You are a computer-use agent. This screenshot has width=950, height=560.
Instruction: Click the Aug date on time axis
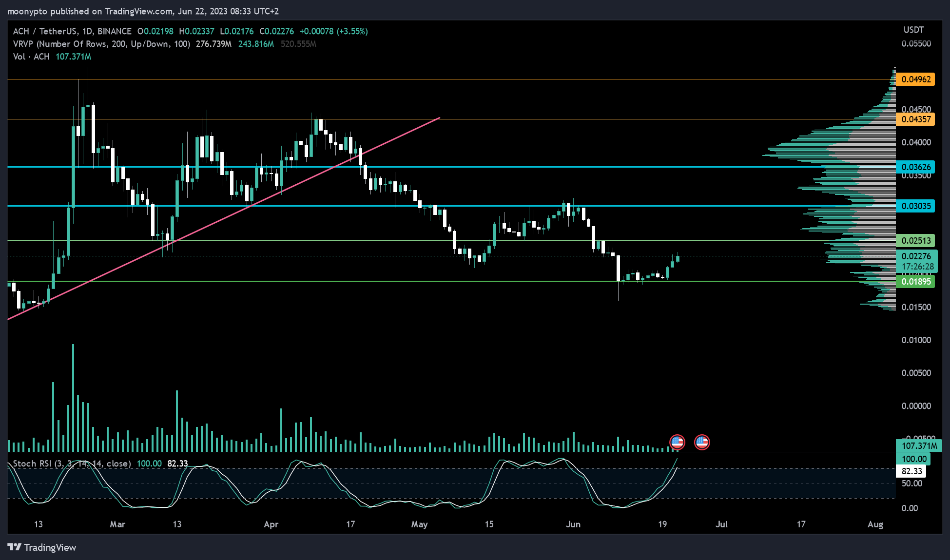[875, 524]
